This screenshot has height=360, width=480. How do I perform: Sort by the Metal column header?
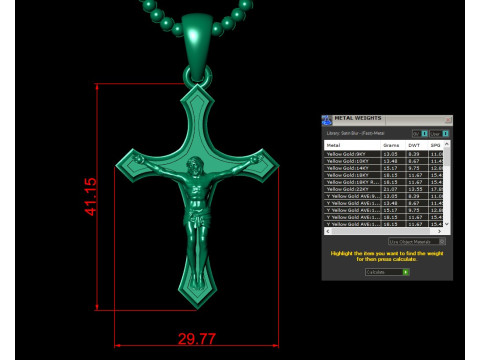click(x=352, y=145)
